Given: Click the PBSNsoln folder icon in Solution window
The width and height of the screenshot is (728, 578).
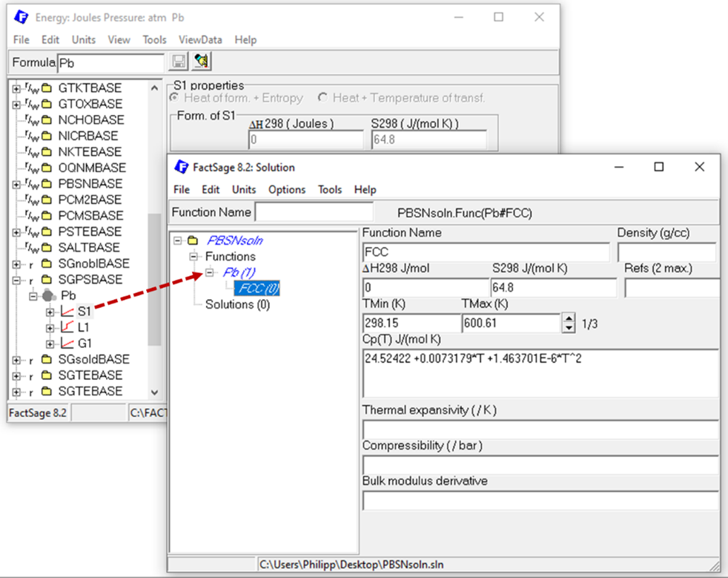Looking at the screenshot, I should [x=193, y=240].
